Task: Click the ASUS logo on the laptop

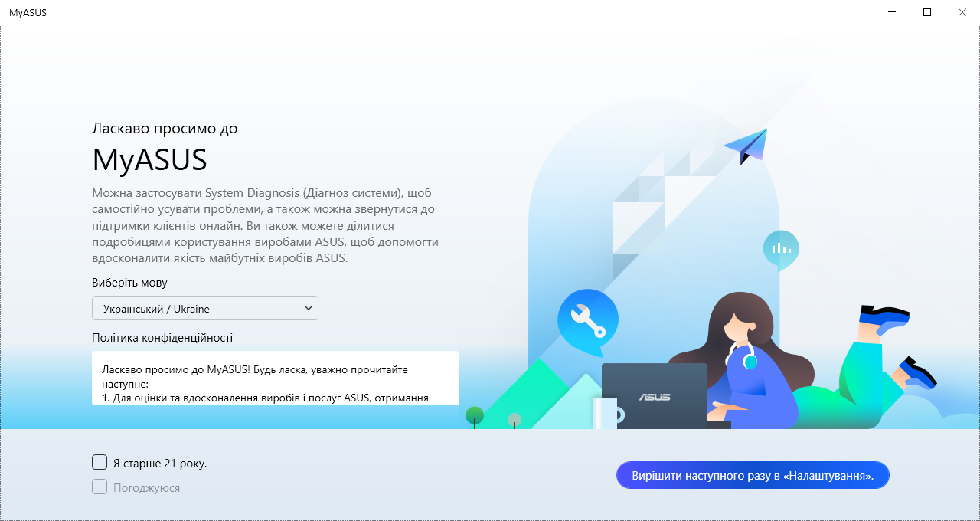Action: (655, 397)
